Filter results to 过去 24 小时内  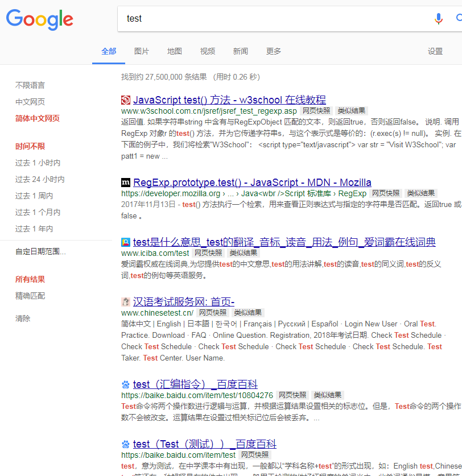coord(40,179)
